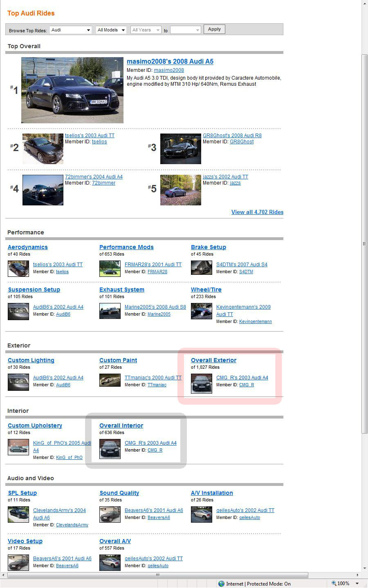Open masimo2008's 2008 Audi A5 headline link
Image resolution: width=368 pixels, height=588 pixels.
(x=170, y=61)
